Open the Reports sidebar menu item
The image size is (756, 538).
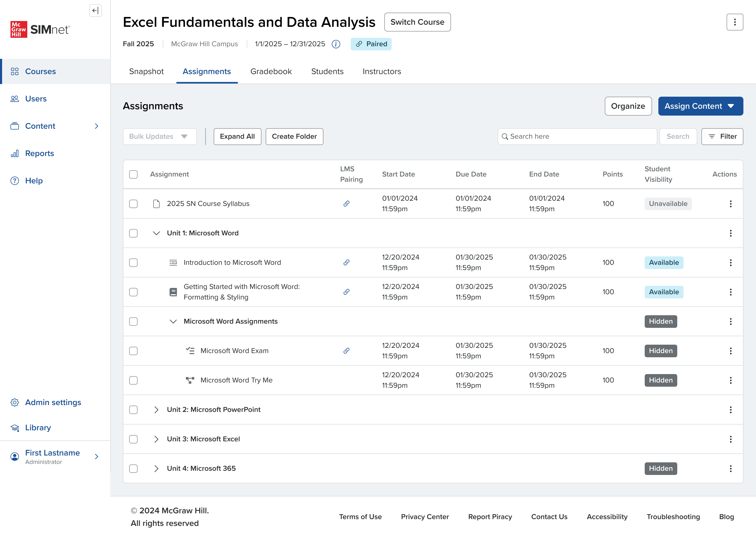click(x=39, y=153)
